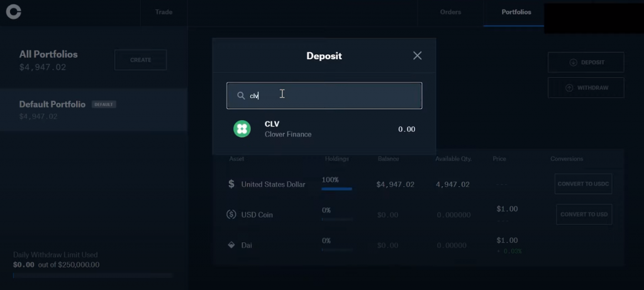The height and width of the screenshot is (290, 644).
Task: Open the Portfolios tab
Action: click(516, 12)
